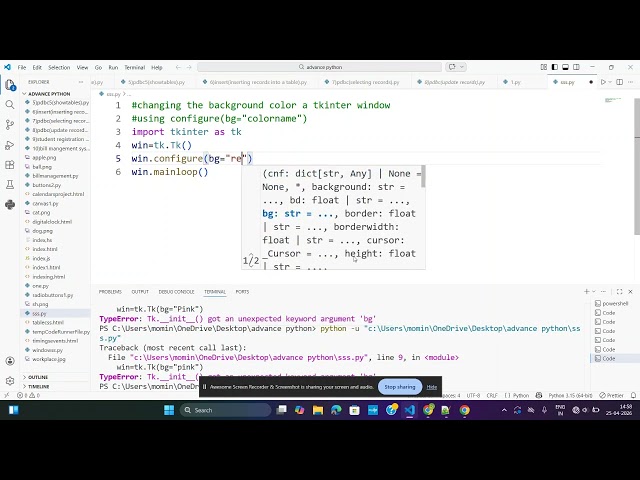Open the Accounts menu icon

pyautogui.click(x=10, y=361)
